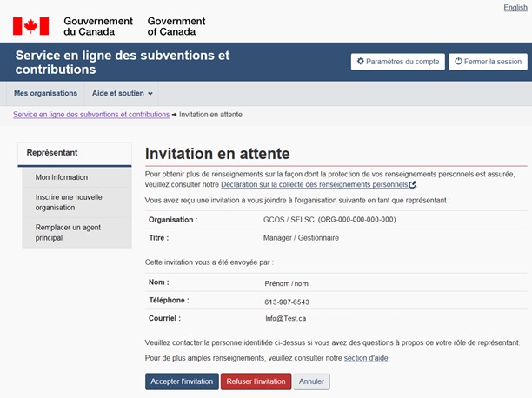Click the gear icon in Paramètres du compte
Image resolution: width=532 pixels, height=398 pixels.
(360, 63)
